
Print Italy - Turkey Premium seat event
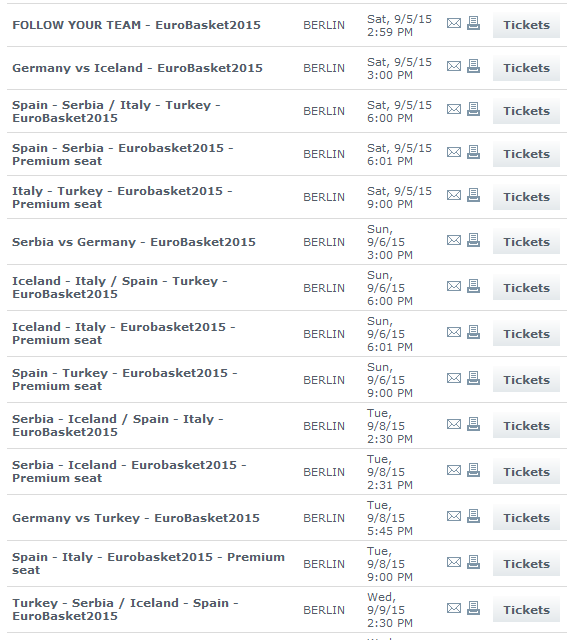[x=473, y=195]
